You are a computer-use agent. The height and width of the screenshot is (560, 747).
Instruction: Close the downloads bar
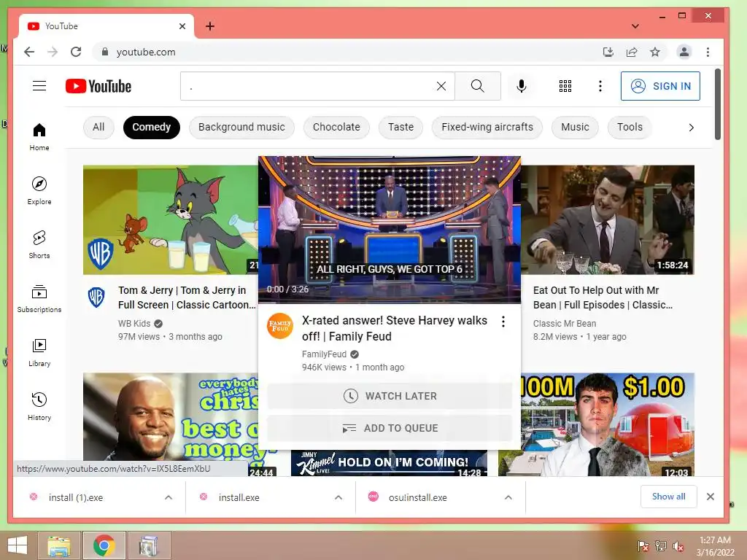pyautogui.click(x=711, y=497)
